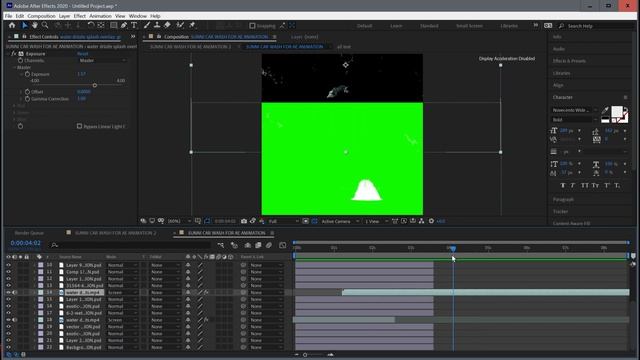This screenshot has width=640, height=360.
Task: Open the Active Camera dropdown
Action: (x=340, y=221)
